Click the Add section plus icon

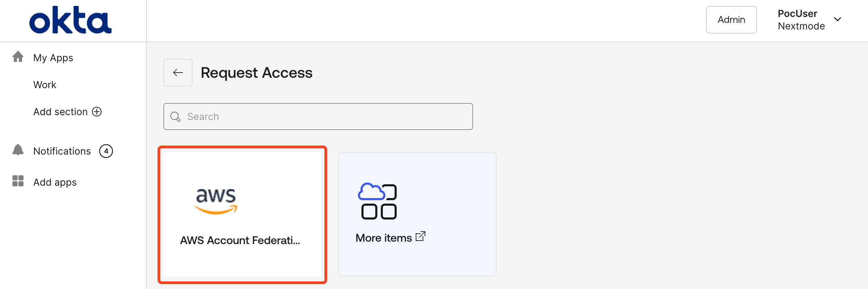[x=97, y=111]
